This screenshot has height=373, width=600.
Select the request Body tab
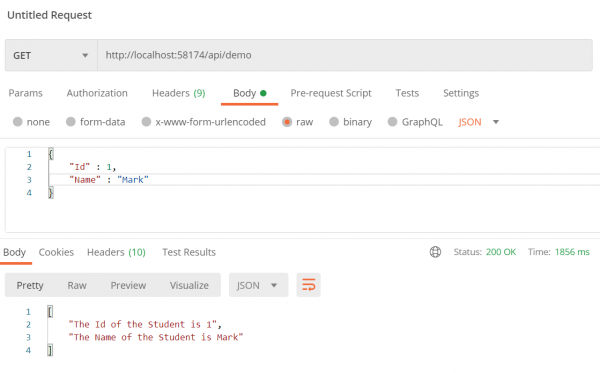tap(249, 93)
